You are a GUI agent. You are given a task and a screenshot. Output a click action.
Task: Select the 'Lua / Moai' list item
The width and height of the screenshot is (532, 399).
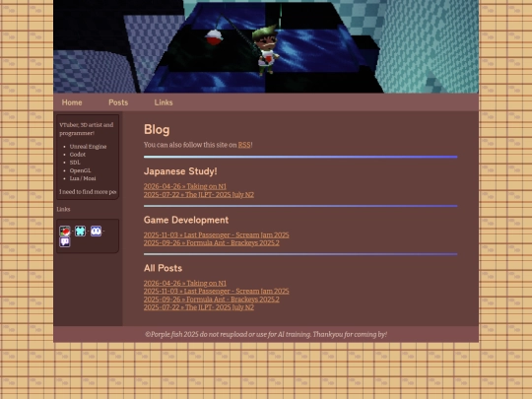point(83,178)
